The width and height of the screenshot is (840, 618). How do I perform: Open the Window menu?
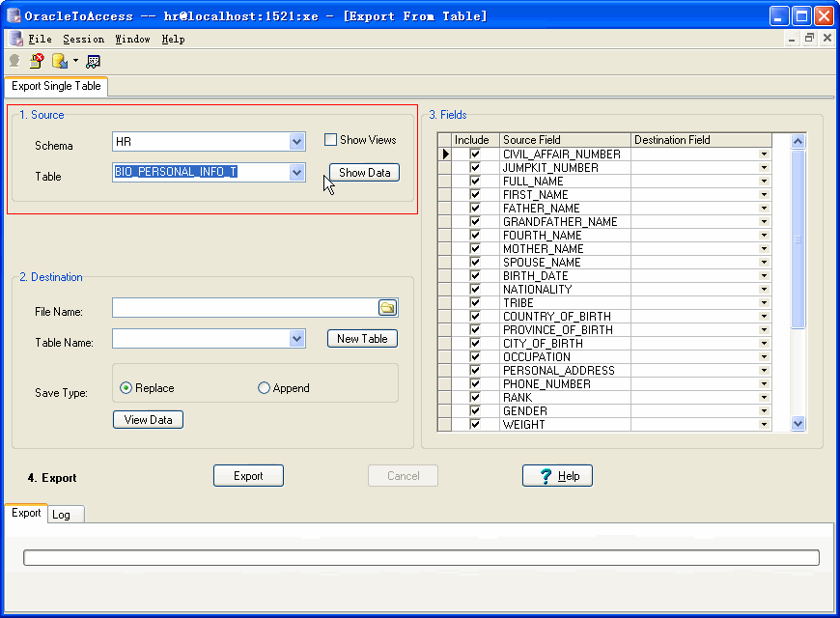[x=132, y=40]
